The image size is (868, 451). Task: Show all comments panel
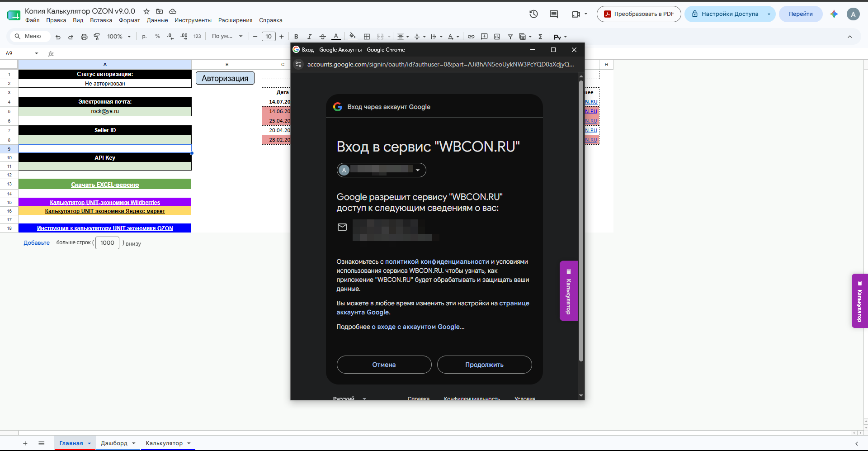coord(554,14)
